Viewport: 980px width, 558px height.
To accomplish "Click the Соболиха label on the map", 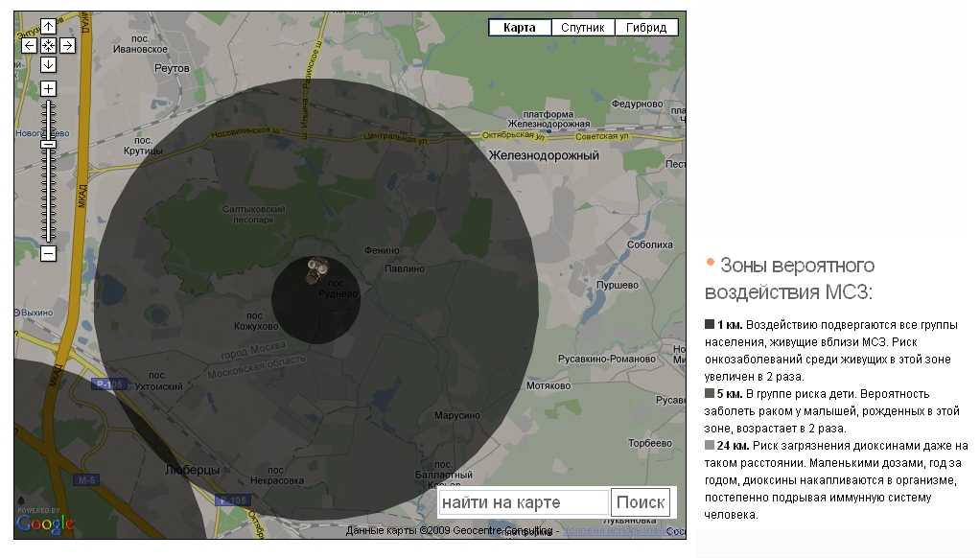I will [x=650, y=244].
